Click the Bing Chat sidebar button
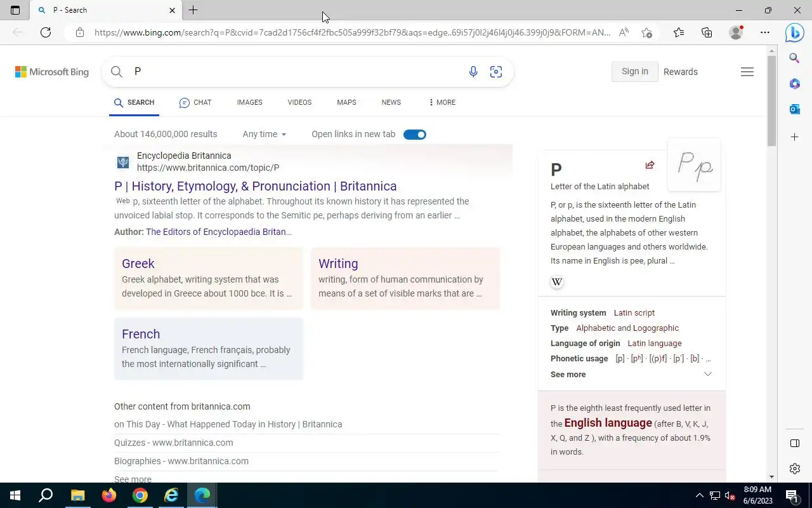Image resolution: width=812 pixels, height=508 pixels. tap(794, 32)
